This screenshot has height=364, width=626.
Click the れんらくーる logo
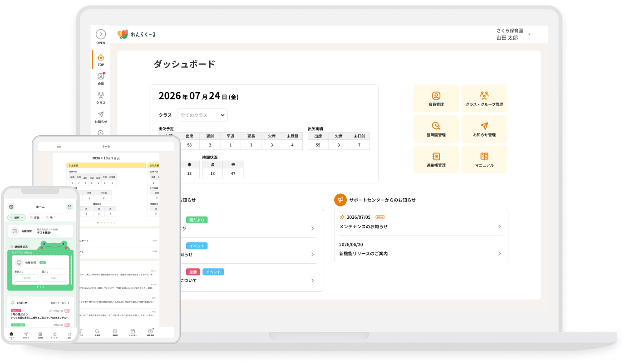coord(137,34)
